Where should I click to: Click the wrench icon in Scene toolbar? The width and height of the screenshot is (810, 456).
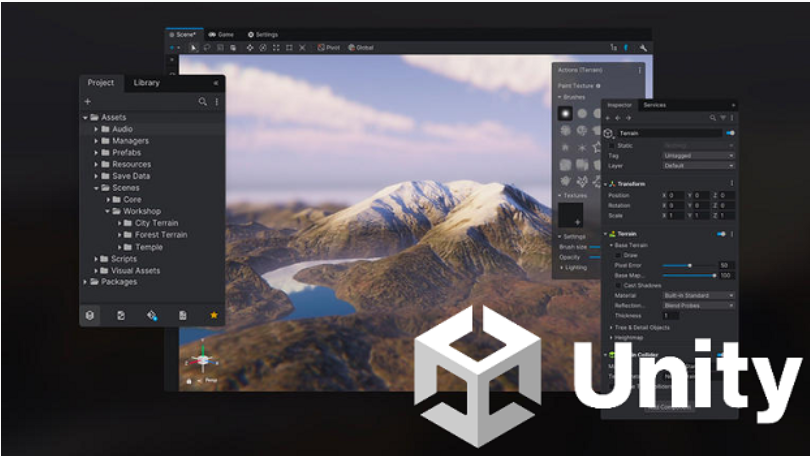(643, 48)
